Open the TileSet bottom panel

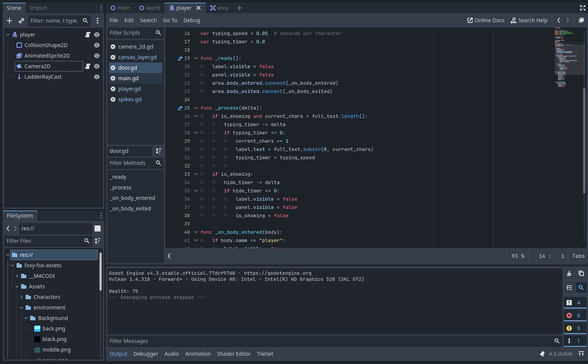click(x=265, y=354)
